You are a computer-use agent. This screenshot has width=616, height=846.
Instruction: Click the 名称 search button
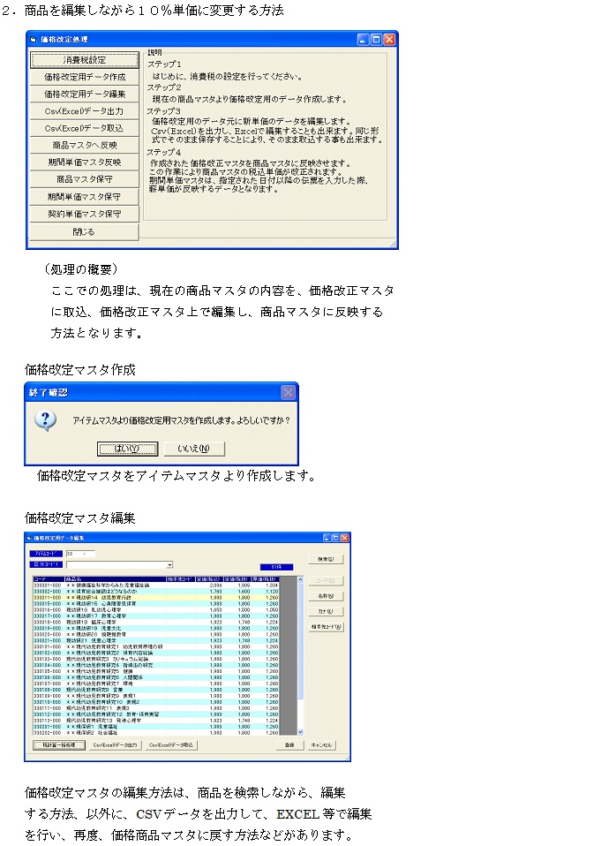(326, 596)
